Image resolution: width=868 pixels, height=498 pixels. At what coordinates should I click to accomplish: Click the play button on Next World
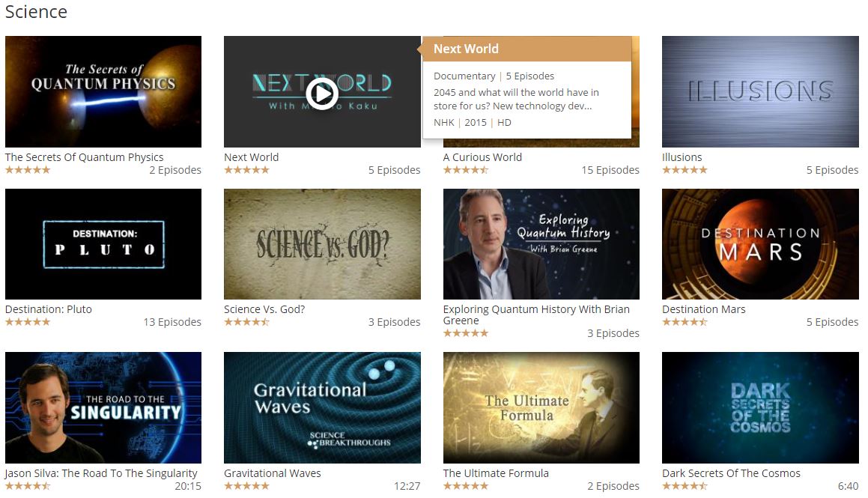(322, 92)
